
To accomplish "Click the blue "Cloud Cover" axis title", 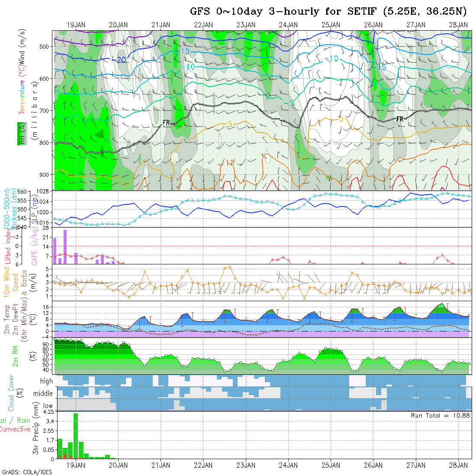I will click(x=11, y=393).
